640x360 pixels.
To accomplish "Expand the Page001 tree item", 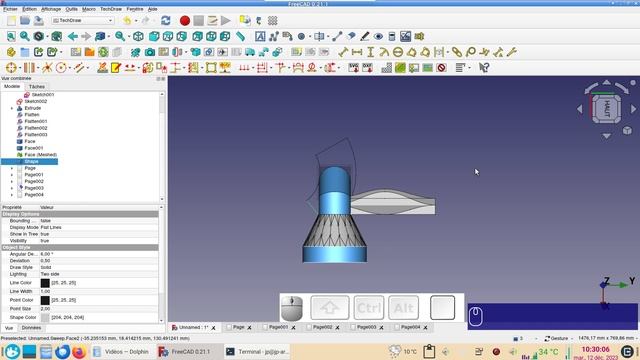I will 12,175.
